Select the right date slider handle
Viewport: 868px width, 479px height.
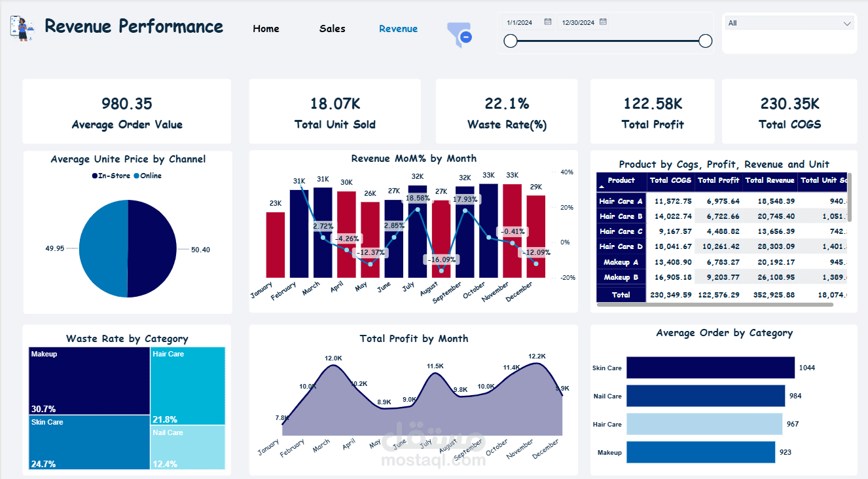pyautogui.click(x=705, y=41)
